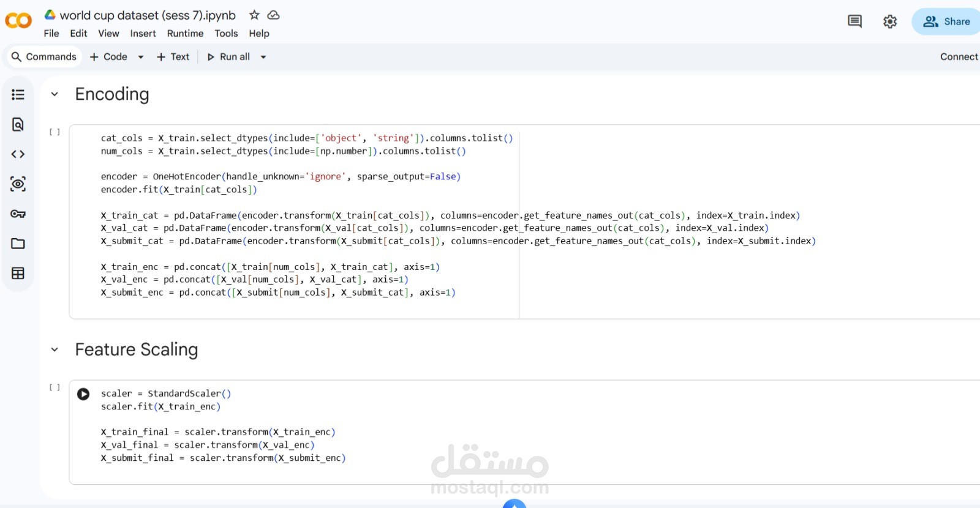The height and width of the screenshot is (508, 980).
Task: Place cursor on X_submit_final line
Action: point(224,458)
